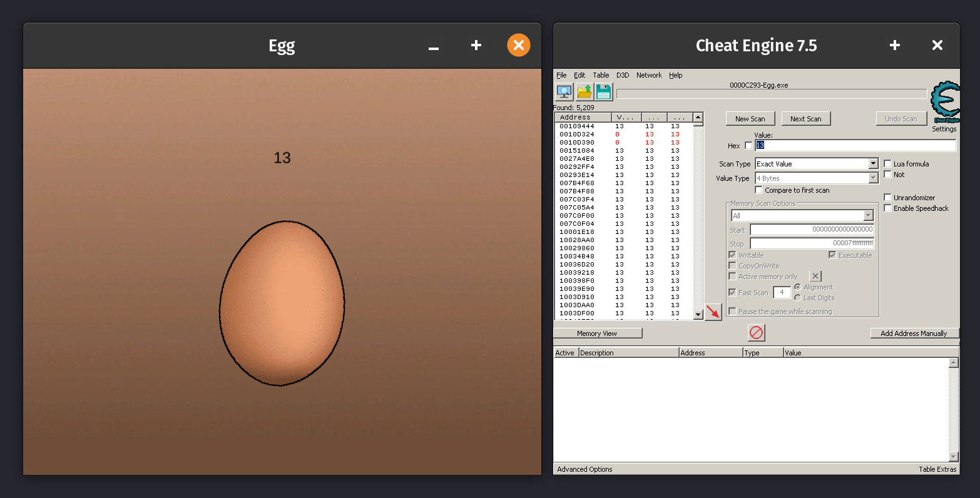Toggle the Fast Scan checkbox

point(732,293)
